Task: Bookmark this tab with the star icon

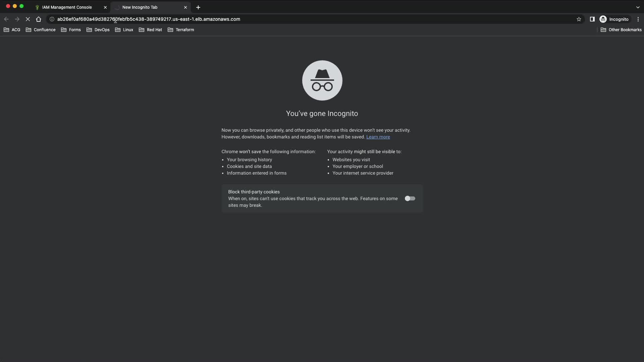Action: pyautogui.click(x=579, y=19)
